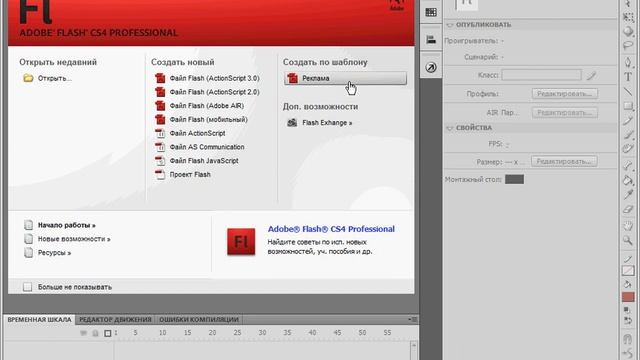Switch to the ВРЕМЕННАЯ ШКАЛА tab
Viewport: 640px width, 360px height.
point(40,320)
